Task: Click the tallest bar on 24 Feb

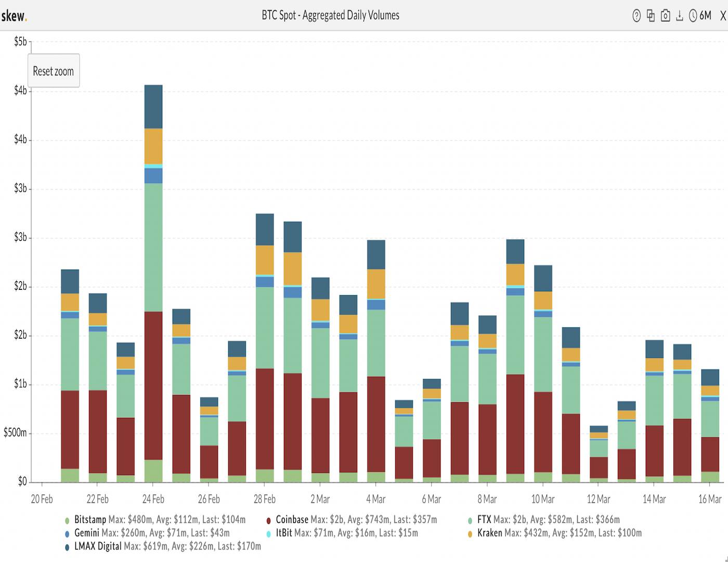Action: [153, 284]
